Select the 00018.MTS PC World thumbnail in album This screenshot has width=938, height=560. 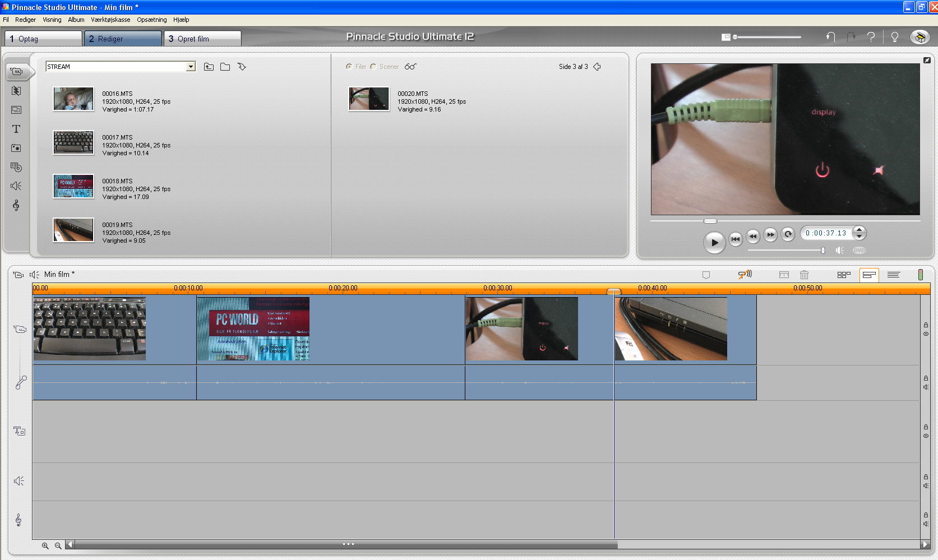pyautogui.click(x=73, y=186)
